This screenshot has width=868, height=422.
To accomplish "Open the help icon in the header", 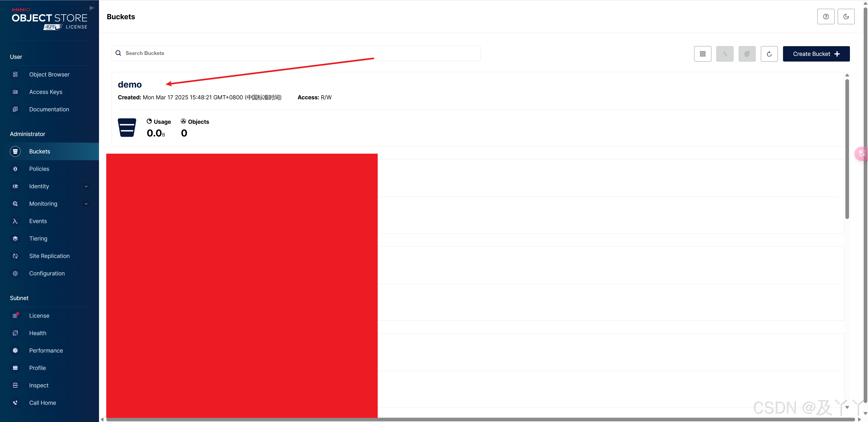I will (826, 17).
